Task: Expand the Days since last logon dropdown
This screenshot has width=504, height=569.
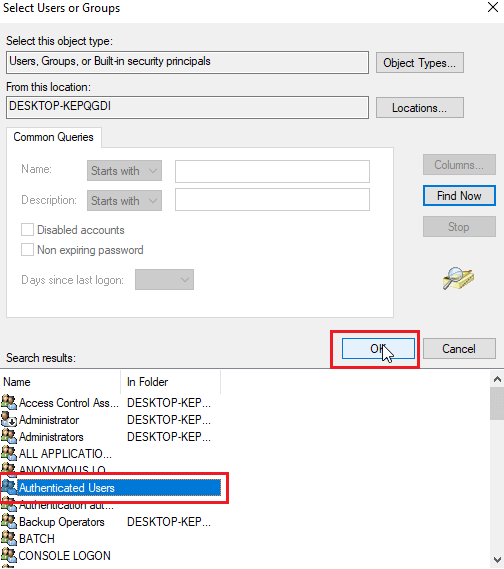Action: pyautogui.click(x=164, y=279)
